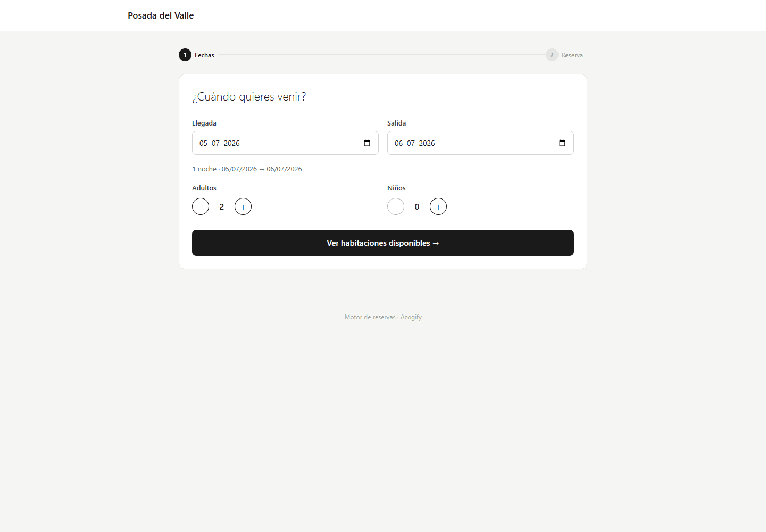Select the year 2026 in Salida field
This screenshot has height=532, width=766.
click(427, 143)
